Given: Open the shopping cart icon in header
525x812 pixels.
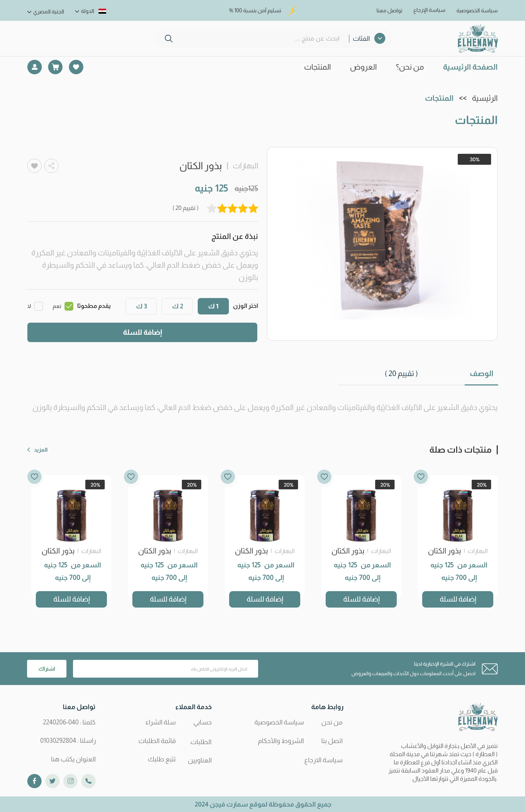Looking at the screenshot, I should [55, 67].
